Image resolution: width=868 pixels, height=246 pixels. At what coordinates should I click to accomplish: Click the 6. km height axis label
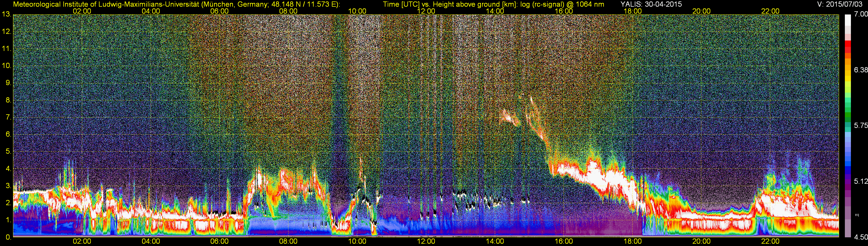tap(8, 135)
